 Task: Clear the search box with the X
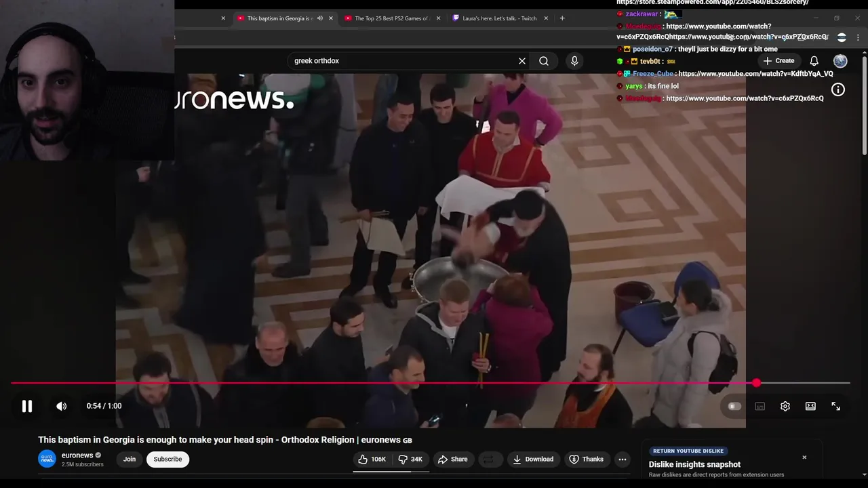click(x=522, y=61)
